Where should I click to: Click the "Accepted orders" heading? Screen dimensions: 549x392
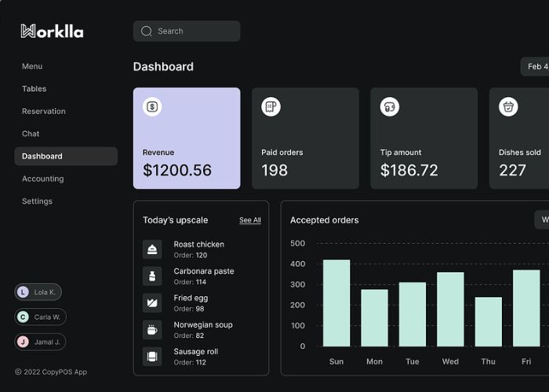pyautogui.click(x=325, y=220)
